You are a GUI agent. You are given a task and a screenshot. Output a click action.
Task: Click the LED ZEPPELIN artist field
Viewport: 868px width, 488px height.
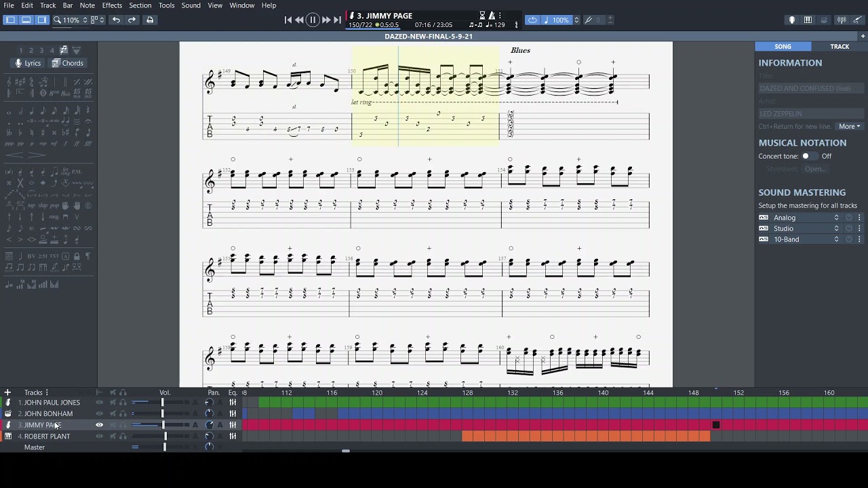click(811, 113)
